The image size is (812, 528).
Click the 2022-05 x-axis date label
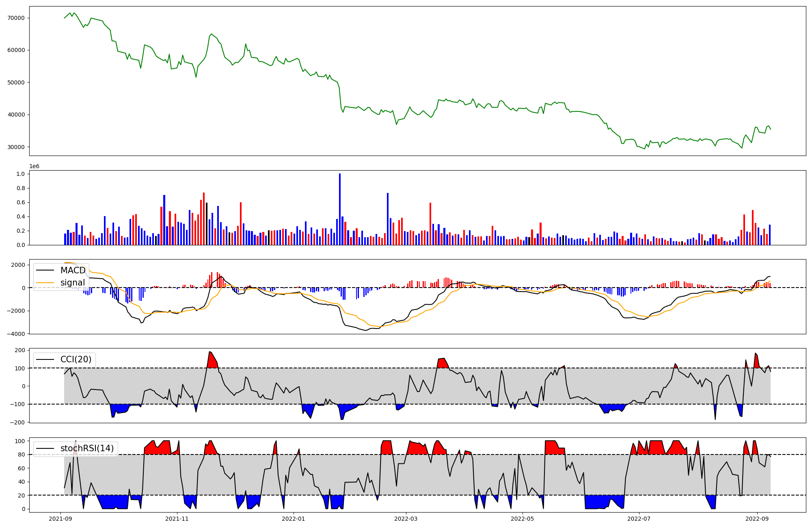click(522, 519)
